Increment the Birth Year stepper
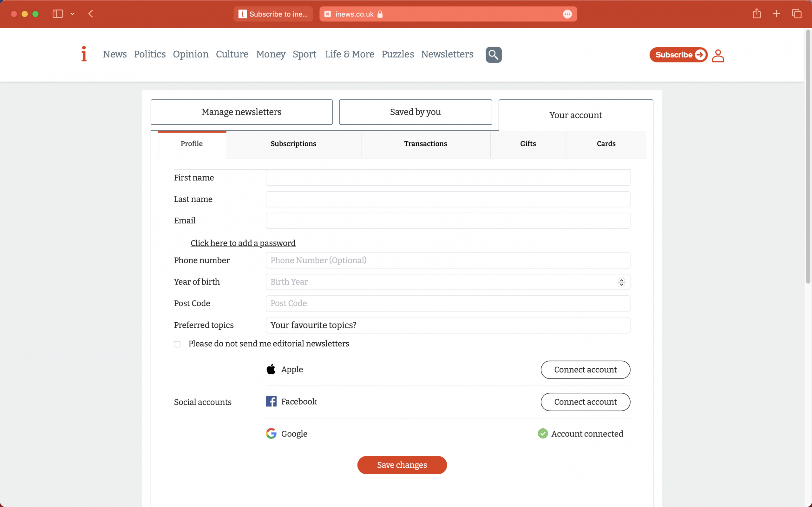 [x=621, y=280]
